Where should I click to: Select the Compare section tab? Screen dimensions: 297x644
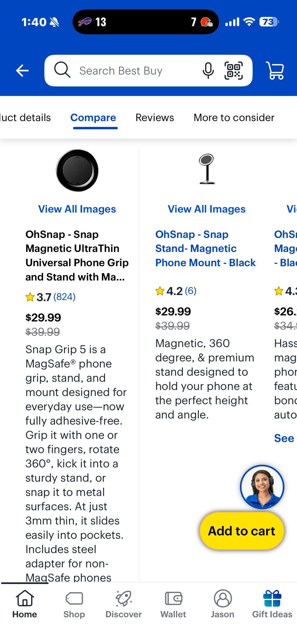click(93, 118)
